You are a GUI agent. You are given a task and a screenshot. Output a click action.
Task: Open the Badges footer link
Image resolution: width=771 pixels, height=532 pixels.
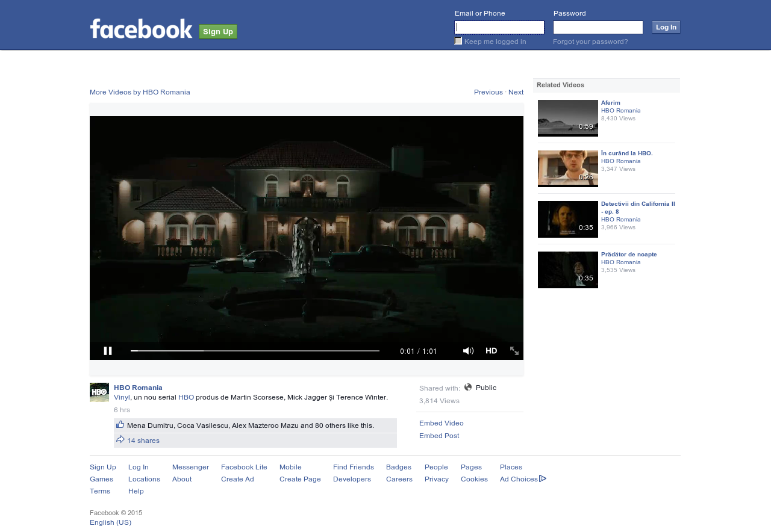coord(399,467)
